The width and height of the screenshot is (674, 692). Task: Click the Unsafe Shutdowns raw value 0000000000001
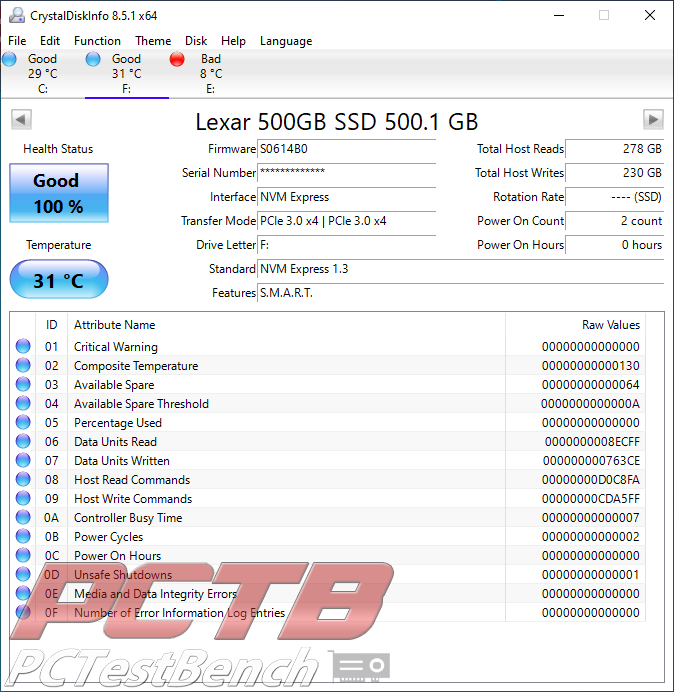pyautogui.click(x=591, y=575)
